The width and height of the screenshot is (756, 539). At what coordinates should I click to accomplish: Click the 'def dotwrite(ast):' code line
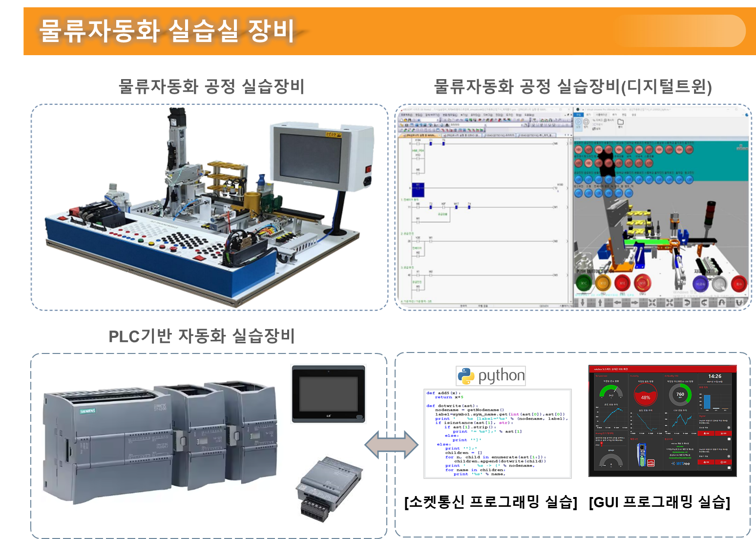coord(452,406)
